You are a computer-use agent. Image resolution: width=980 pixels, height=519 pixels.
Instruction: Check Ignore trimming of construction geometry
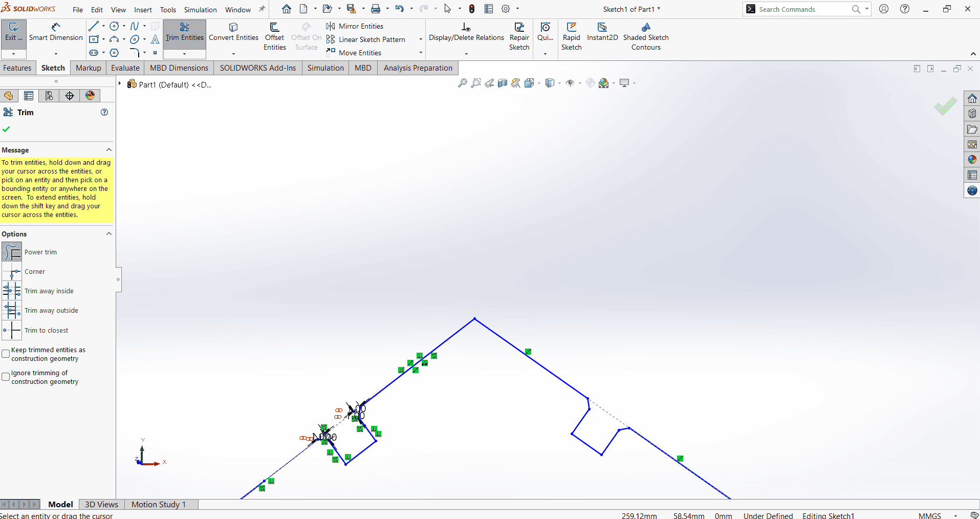tap(6, 377)
